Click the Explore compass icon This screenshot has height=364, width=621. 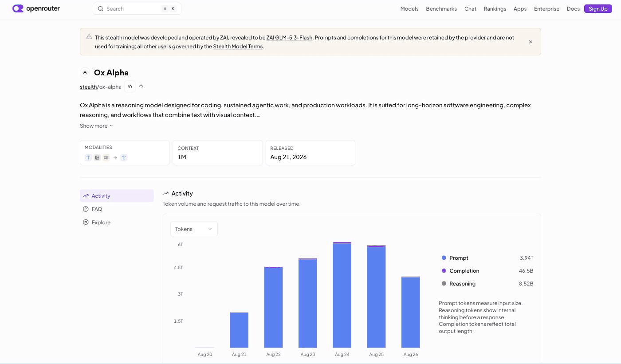click(x=86, y=223)
